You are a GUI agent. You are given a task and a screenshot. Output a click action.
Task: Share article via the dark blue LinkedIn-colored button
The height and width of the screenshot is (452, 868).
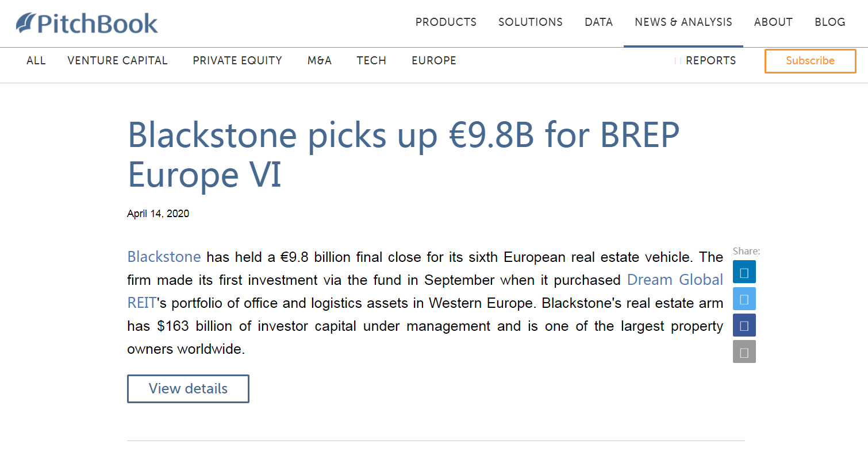(x=744, y=272)
